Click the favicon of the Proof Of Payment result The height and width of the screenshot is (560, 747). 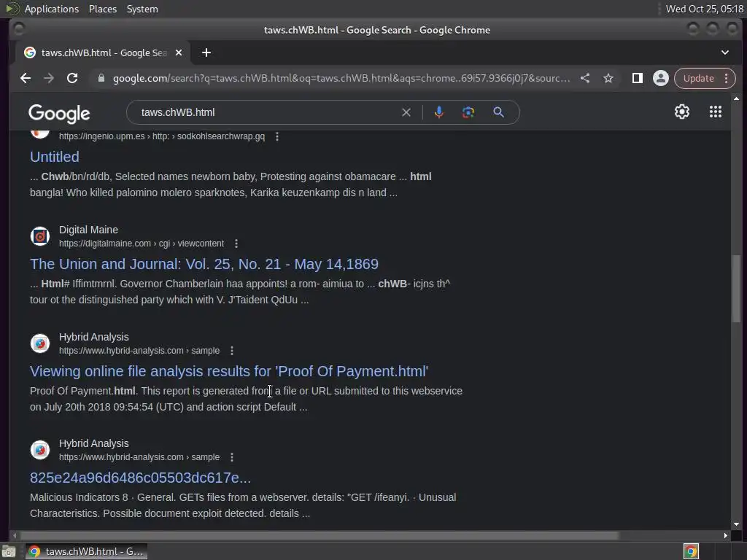[40, 343]
